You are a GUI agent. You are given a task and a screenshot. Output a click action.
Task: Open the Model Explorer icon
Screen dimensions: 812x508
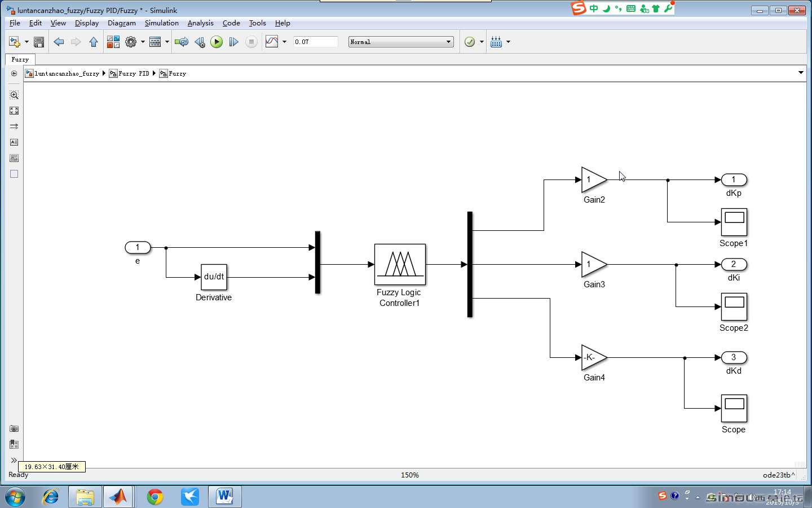point(155,42)
